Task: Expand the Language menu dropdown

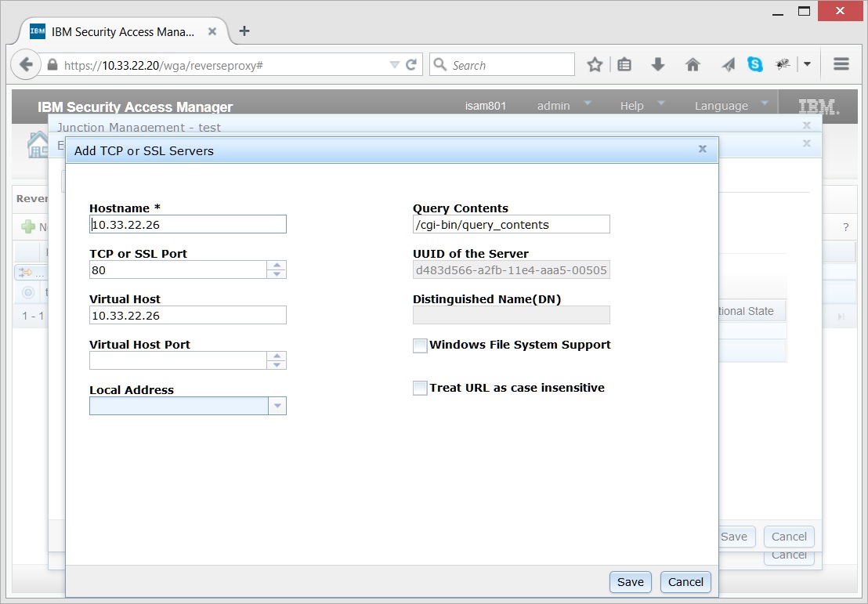Action: tap(764, 104)
